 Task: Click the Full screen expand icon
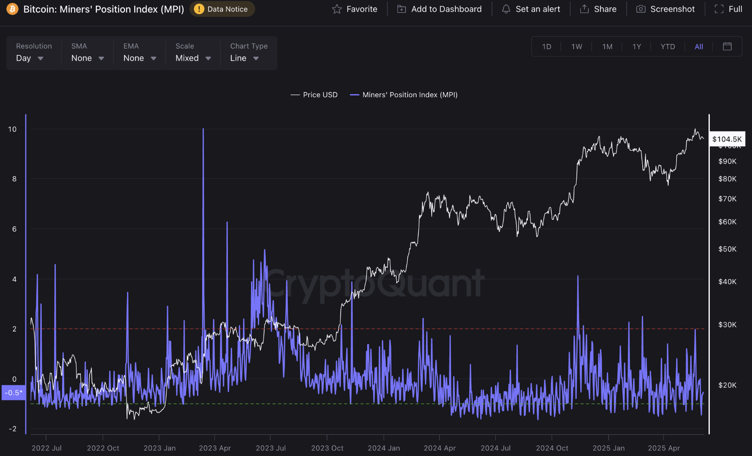[x=719, y=9]
